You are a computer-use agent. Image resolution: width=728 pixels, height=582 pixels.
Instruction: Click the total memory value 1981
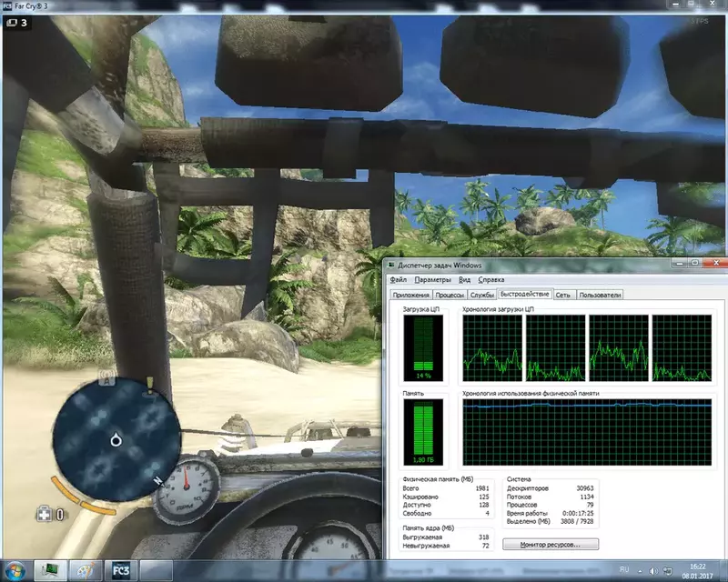click(x=482, y=488)
